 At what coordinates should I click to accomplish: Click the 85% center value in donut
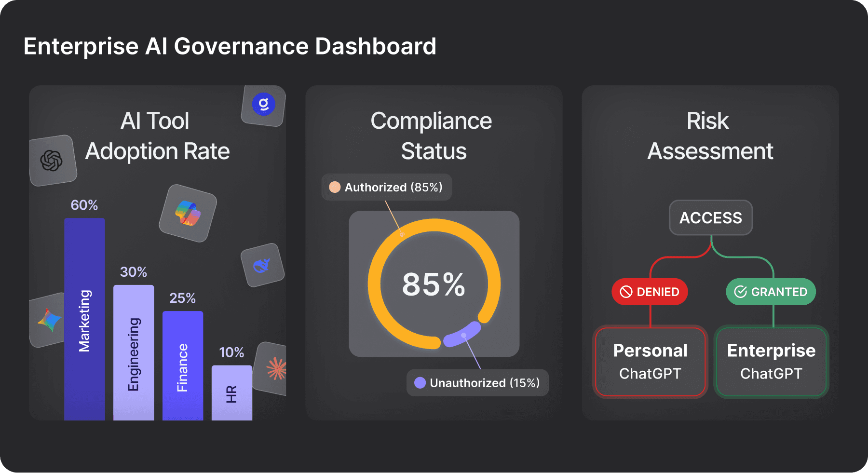[x=434, y=284]
